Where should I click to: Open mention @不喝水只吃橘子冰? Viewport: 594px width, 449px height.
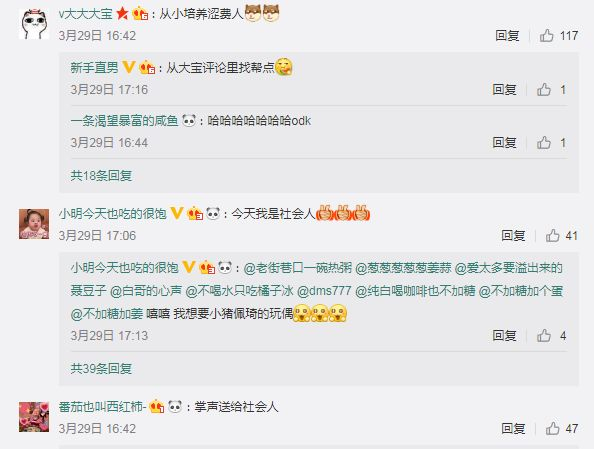(239, 291)
